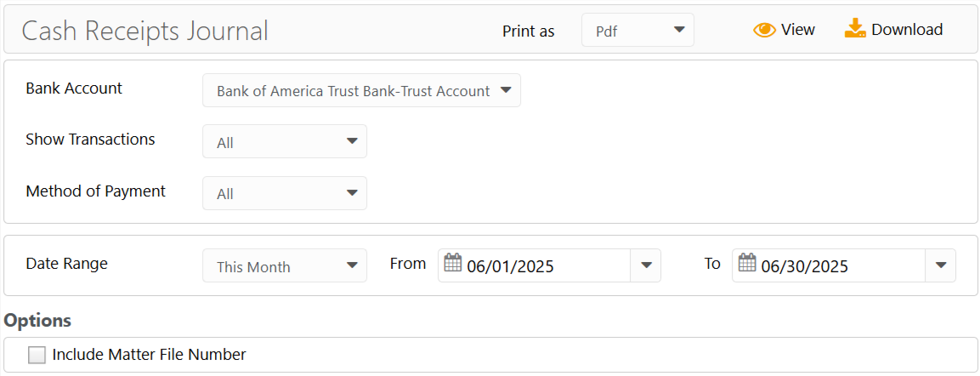
Task: Click the From date dropdown arrow
Action: point(646,265)
